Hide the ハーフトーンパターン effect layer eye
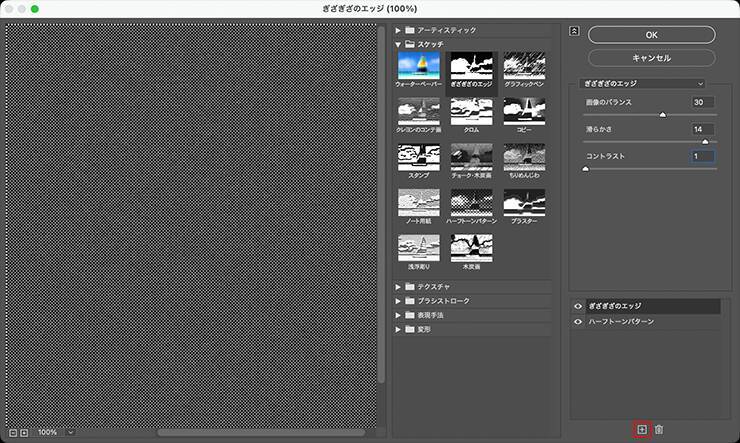Screen dimensions: 740x443 click(x=578, y=322)
